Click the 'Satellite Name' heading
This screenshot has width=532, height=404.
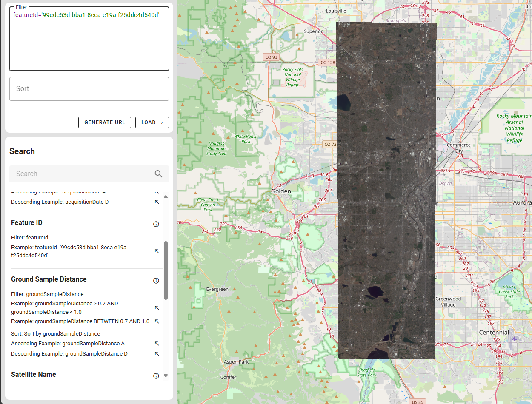coord(34,375)
